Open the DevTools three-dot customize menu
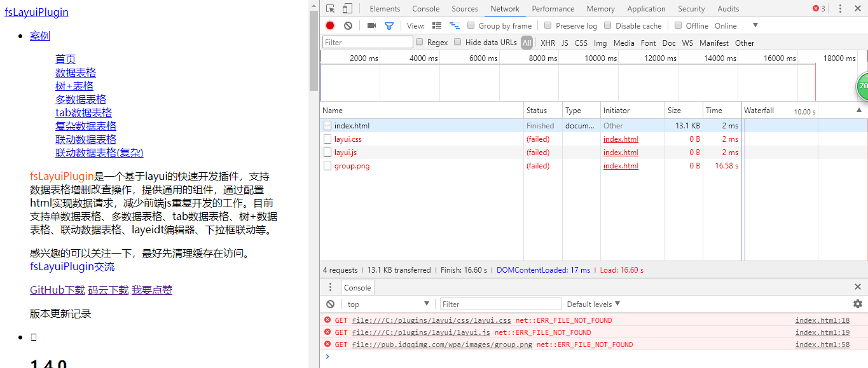Viewport: 868px width, 368px height. tap(840, 9)
